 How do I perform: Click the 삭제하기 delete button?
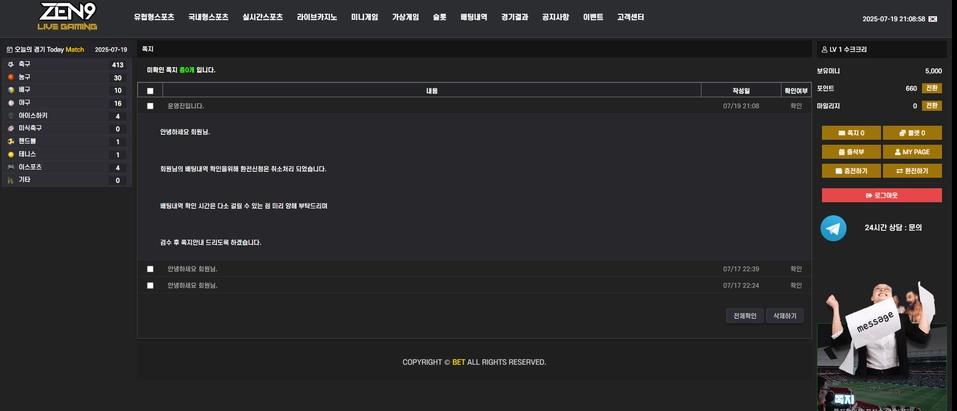(x=784, y=316)
